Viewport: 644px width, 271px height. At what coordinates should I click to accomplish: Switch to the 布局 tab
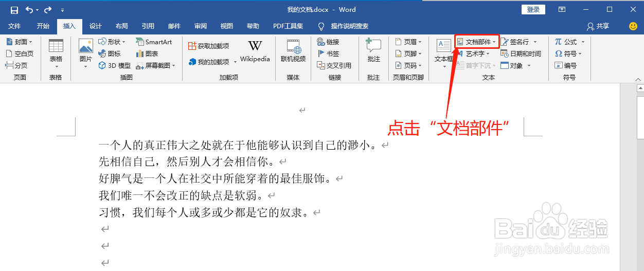(x=121, y=26)
